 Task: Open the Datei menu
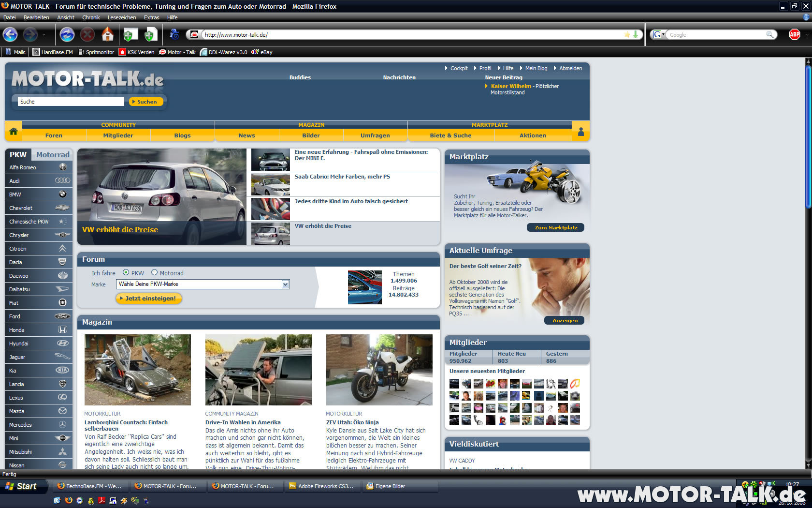[x=9, y=17]
